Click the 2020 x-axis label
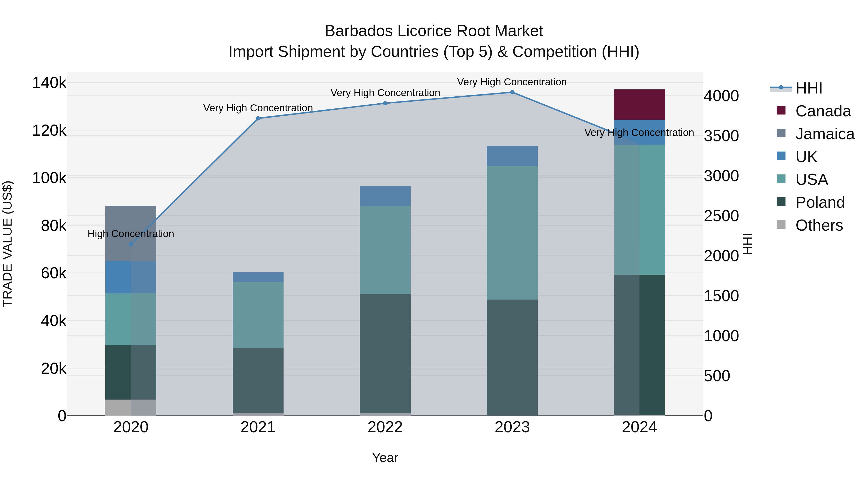868x488 pixels. 131,427
